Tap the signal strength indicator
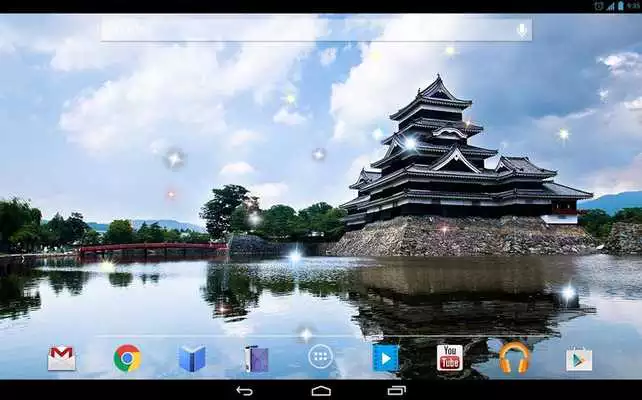 pyautogui.click(x=610, y=6)
